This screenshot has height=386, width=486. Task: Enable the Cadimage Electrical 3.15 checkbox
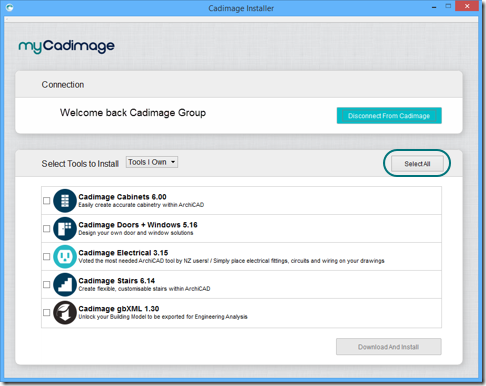click(x=47, y=257)
